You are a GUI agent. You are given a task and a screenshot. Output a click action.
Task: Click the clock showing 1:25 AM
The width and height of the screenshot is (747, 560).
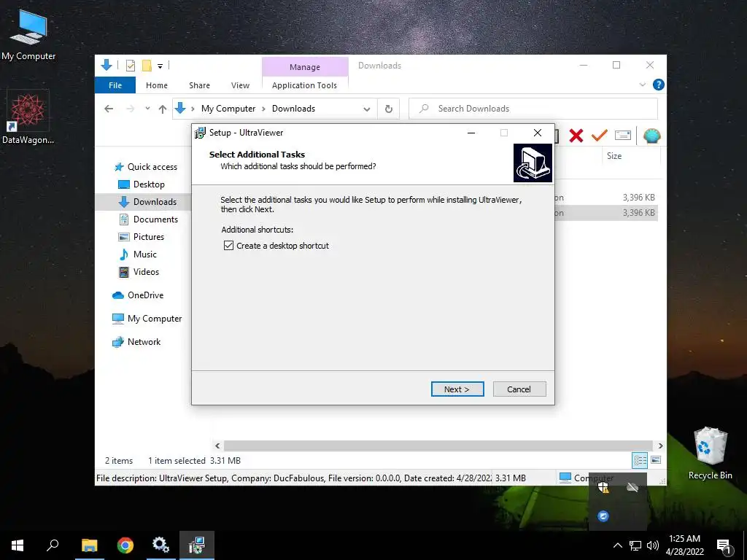point(684,539)
